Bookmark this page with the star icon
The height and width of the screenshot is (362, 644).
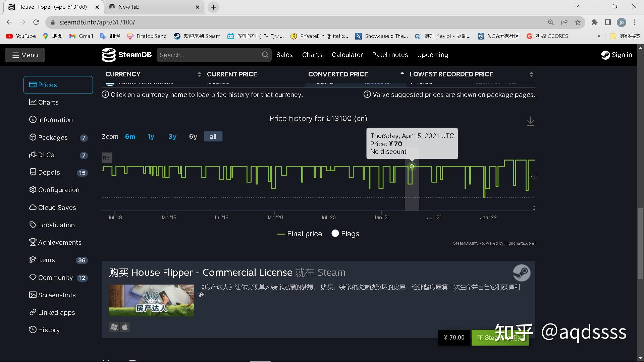pyautogui.click(x=578, y=22)
